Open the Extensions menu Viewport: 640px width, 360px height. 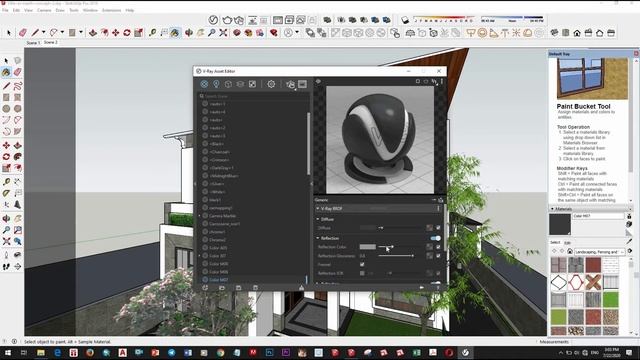pyautogui.click(x=111, y=10)
